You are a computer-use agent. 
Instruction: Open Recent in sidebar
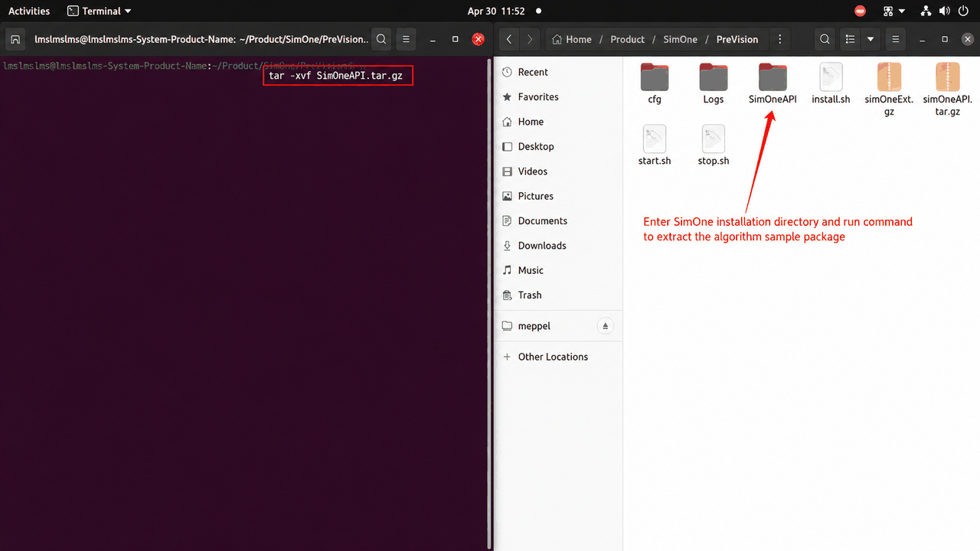point(558,72)
